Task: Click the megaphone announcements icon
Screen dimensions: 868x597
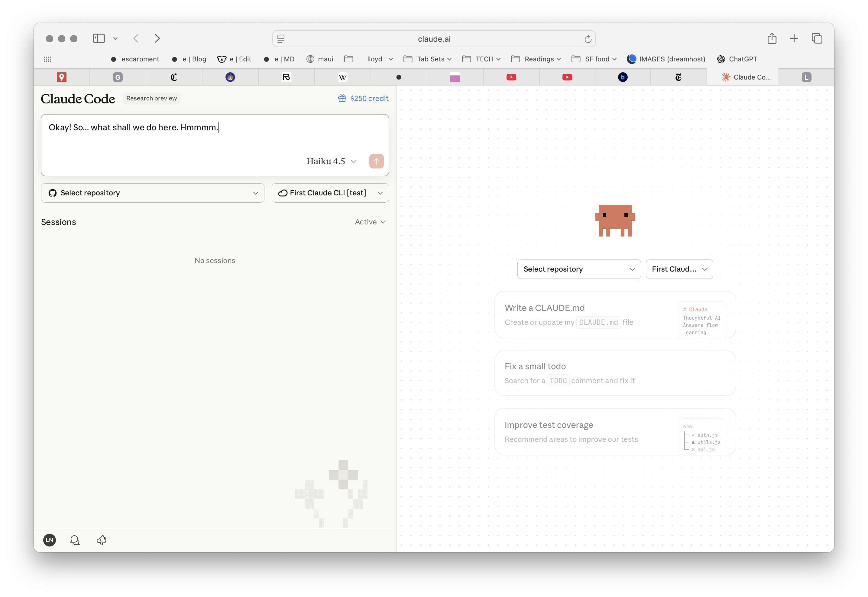Action: pos(101,540)
